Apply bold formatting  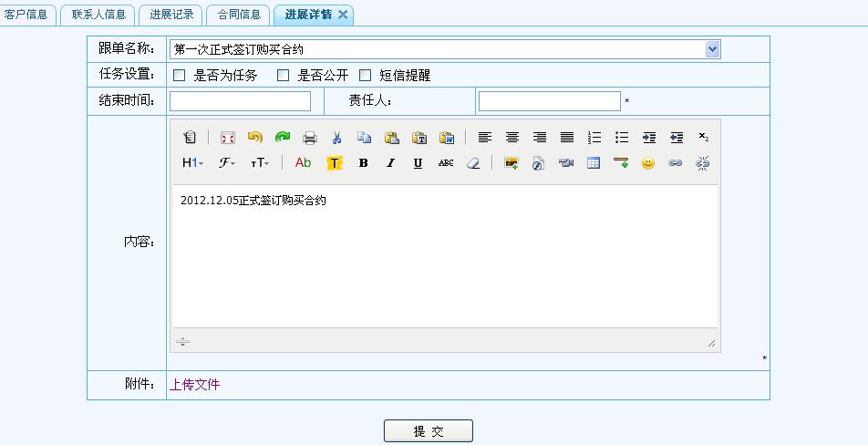[363, 162]
